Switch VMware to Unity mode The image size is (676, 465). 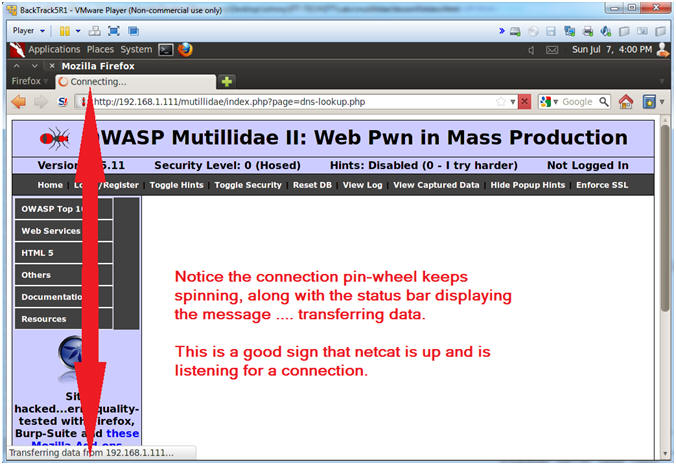click(x=133, y=31)
